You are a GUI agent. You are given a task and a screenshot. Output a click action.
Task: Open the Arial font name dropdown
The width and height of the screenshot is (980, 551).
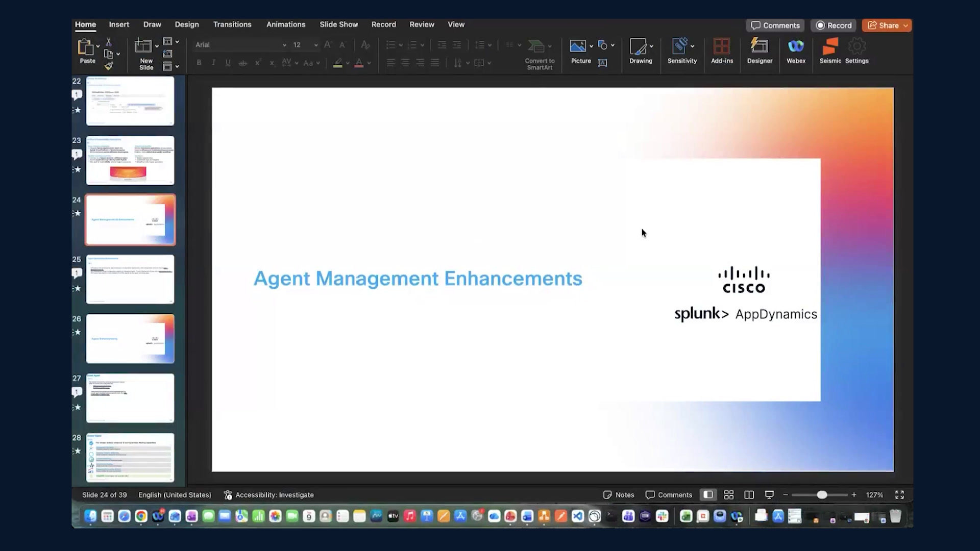[x=284, y=45]
